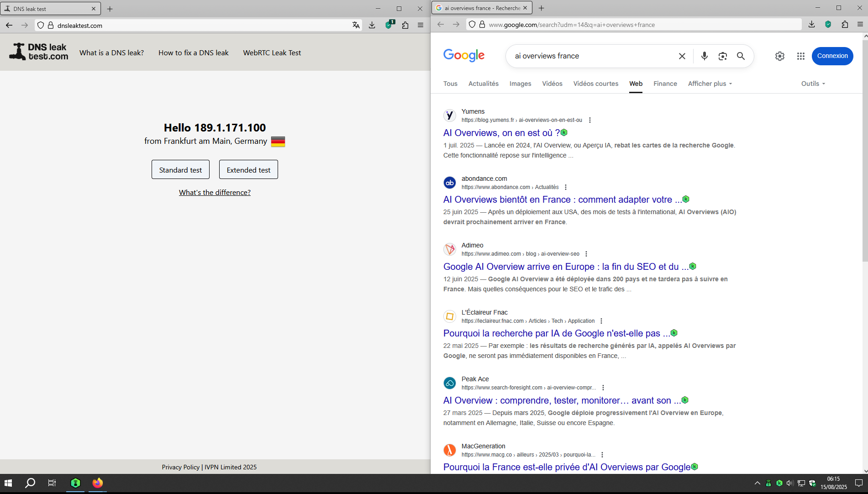Image resolution: width=868 pixels, height=494 pixels.
Task: Click the Connexion sign-in button
Action: point(832,56)
